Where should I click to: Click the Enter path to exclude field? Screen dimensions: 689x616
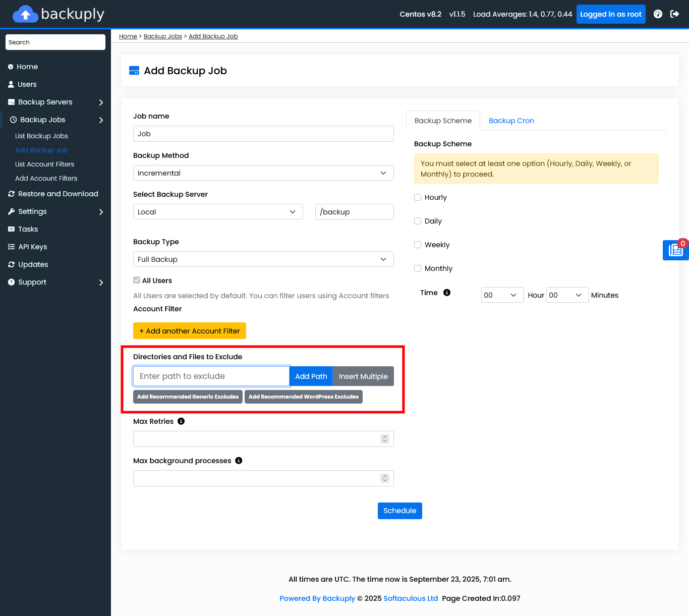[211, 376]
